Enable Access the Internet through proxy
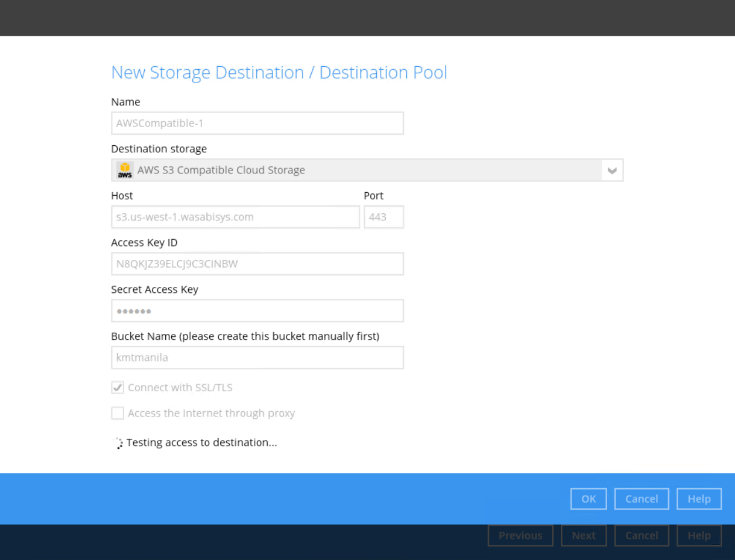Viewport: 735px width, 560px height. pos(118,414)
